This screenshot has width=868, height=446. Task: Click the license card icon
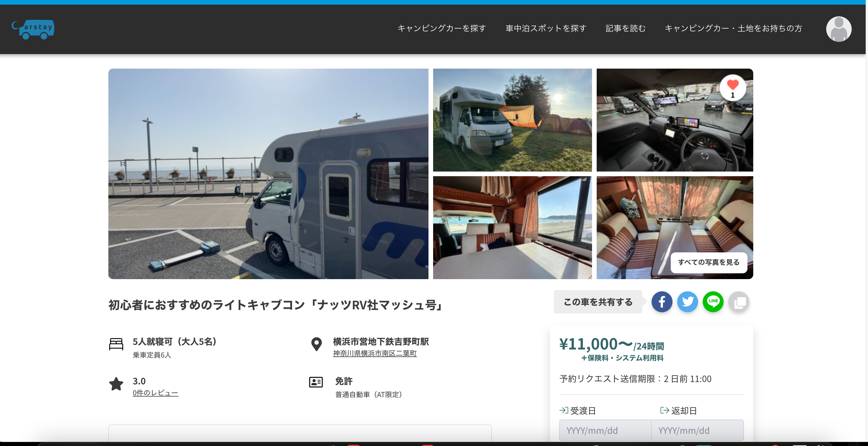316,382
